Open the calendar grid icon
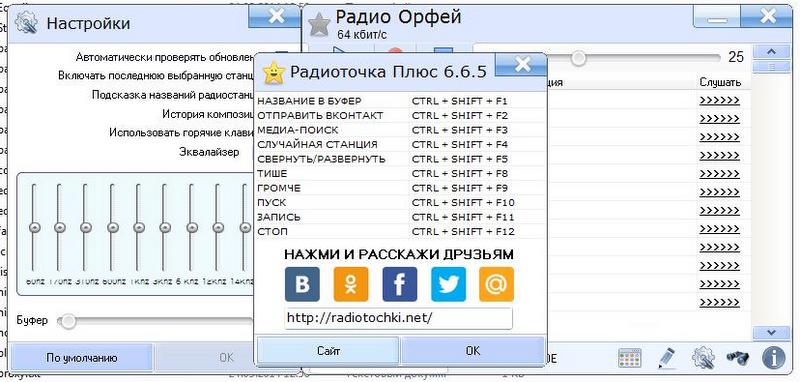The height and width of the screenshot is (382, 800). tap(629, 358)
